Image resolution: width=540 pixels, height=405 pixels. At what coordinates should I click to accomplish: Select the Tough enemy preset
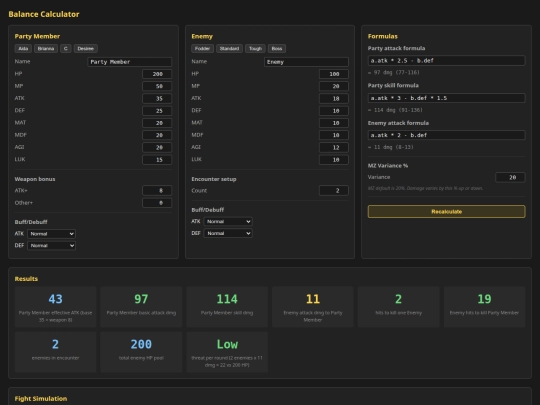[255, 49]
